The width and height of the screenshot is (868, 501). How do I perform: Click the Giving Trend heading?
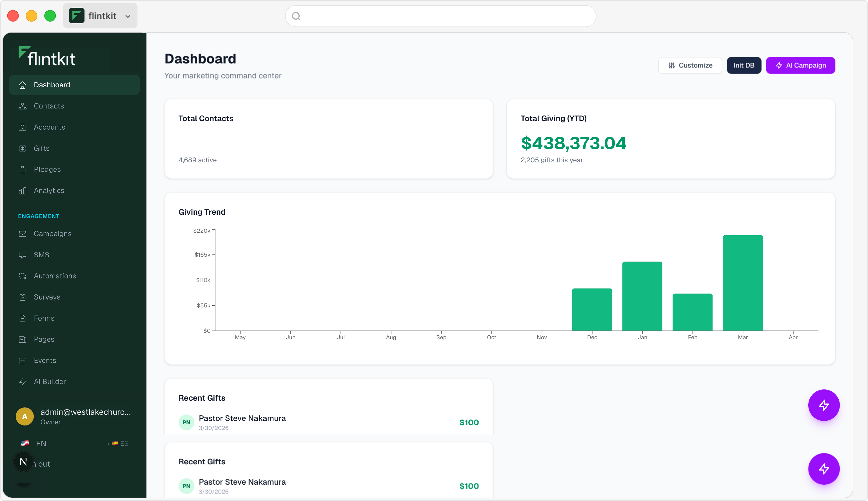point(202,212)
